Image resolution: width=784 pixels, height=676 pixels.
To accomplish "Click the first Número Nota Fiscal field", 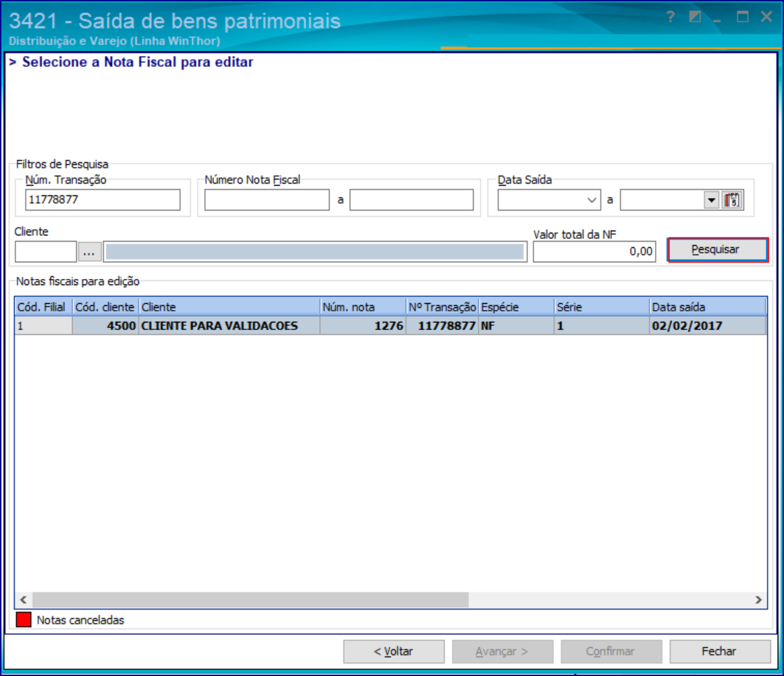I will click(x=267, y=200).
